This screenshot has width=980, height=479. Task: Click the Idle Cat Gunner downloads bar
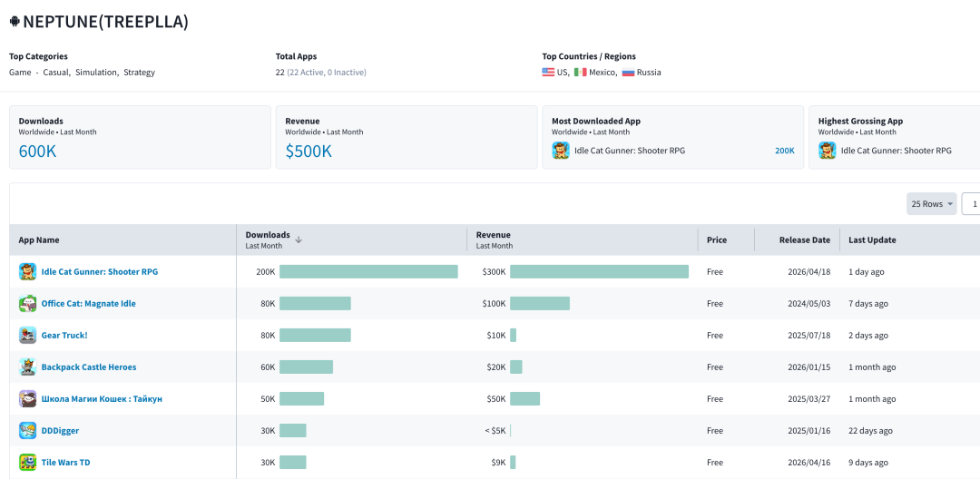coord(368,271)
